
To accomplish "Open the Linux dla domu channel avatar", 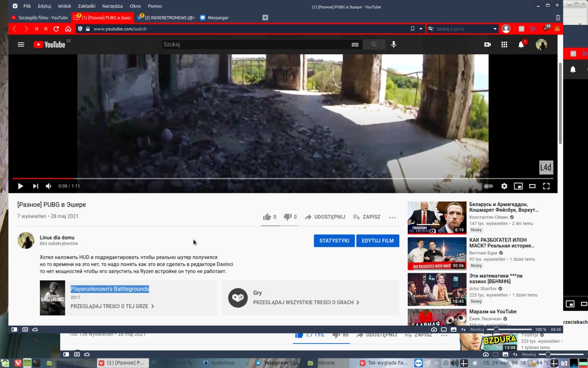I will (x=26, y=241).
